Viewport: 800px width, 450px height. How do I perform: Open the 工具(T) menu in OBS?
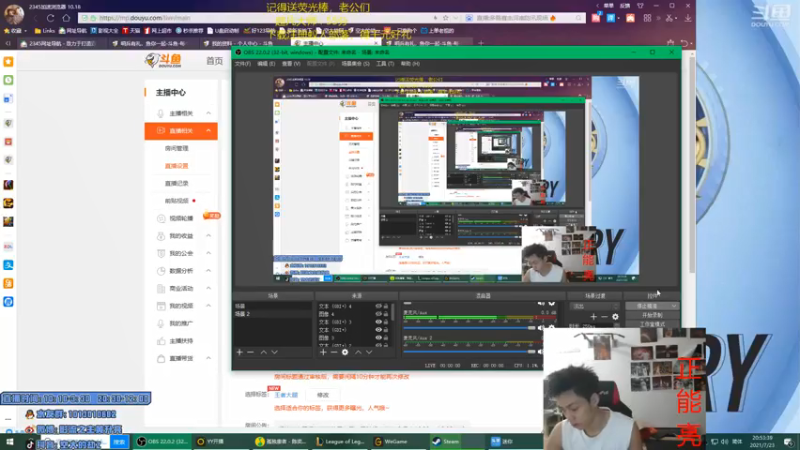[385, 64]
